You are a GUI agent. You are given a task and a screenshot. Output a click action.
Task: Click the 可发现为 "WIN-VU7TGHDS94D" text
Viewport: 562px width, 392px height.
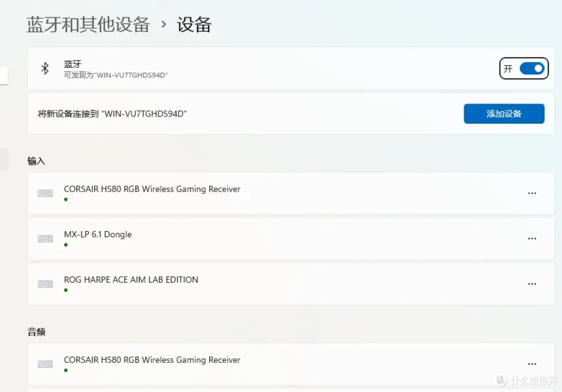[x=116, y=75]
